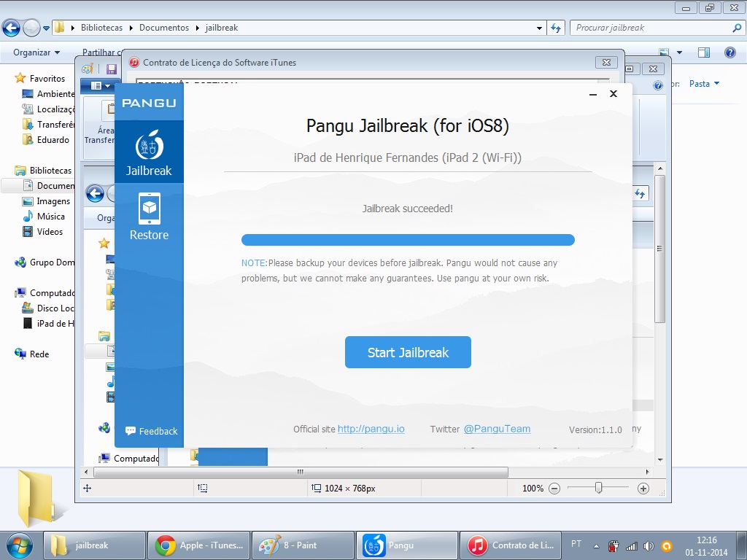Zoom out with Paint's minus button

[x=554, y=488]
